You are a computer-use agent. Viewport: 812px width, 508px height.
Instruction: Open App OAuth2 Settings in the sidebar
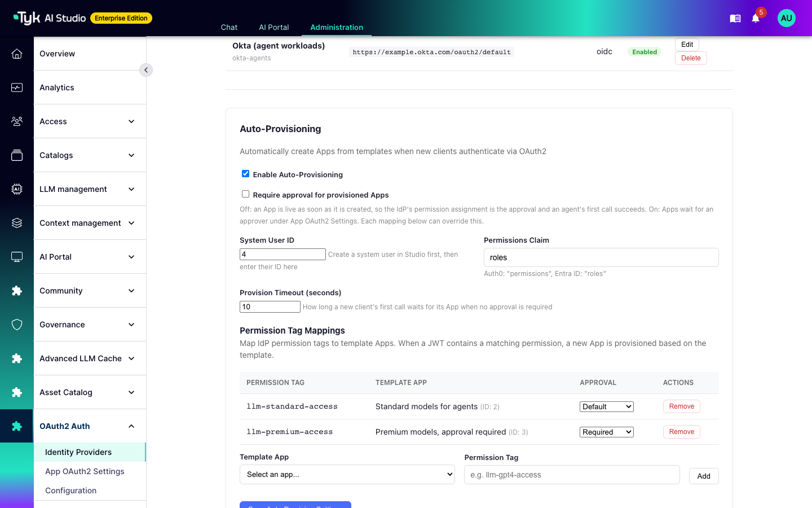point(85,471)
